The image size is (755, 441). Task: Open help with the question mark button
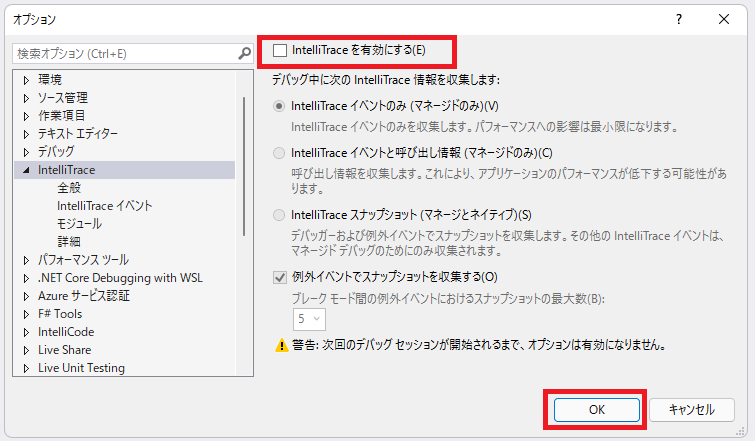pyautogui.click(x=678, y=19)
